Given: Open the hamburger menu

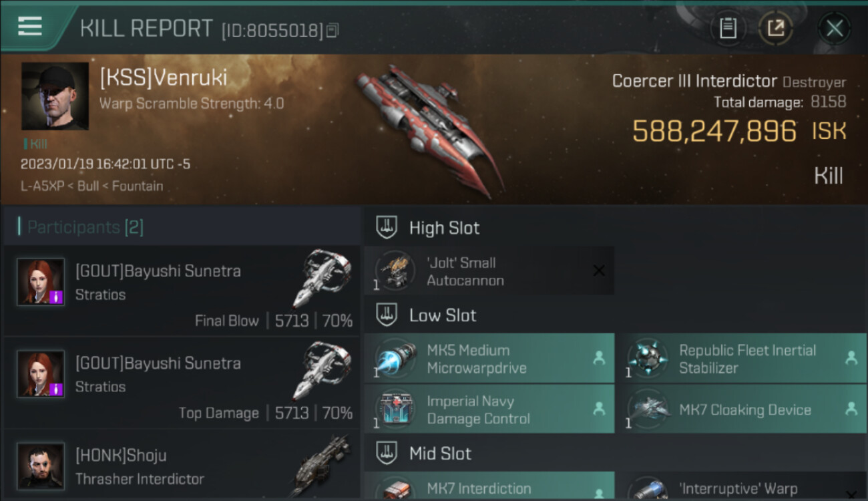Looking at the screenshot, I should pos(30,27).
